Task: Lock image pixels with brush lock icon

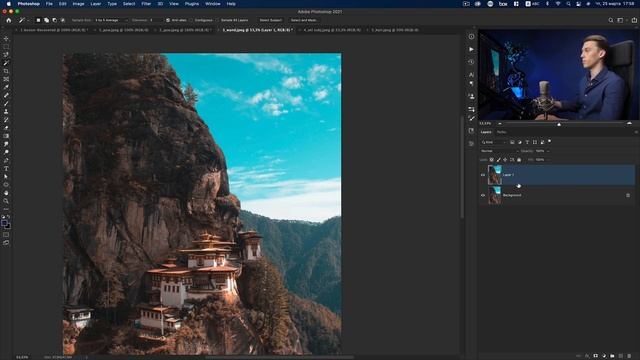Action: pos(498,160)
